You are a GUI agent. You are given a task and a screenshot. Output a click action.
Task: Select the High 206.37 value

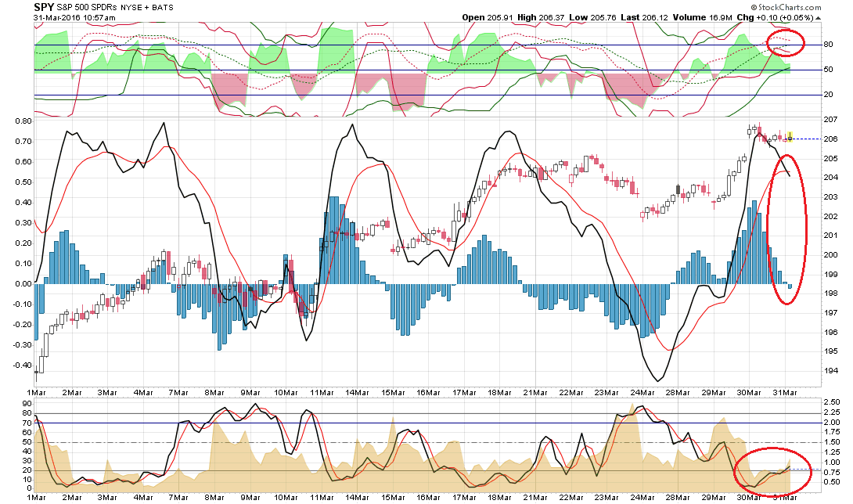[540, 17]
